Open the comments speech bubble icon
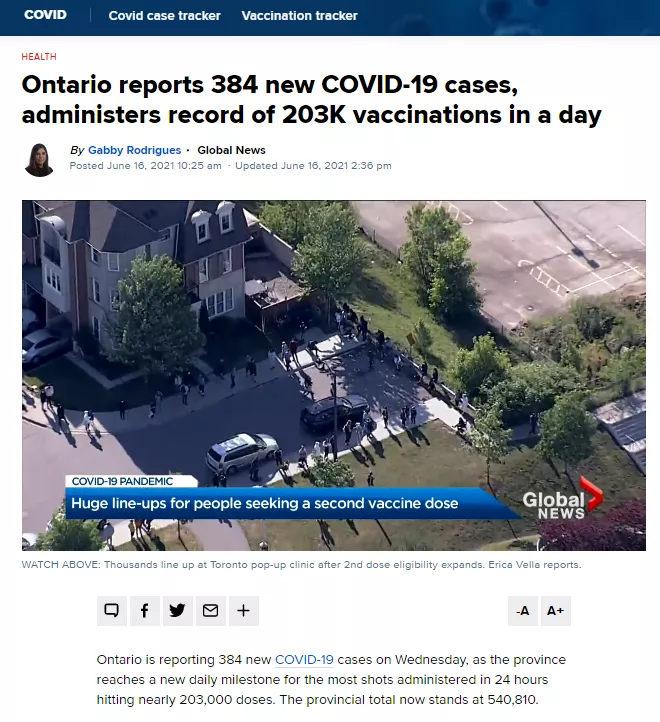660x722 pixels. pos(111,611)
